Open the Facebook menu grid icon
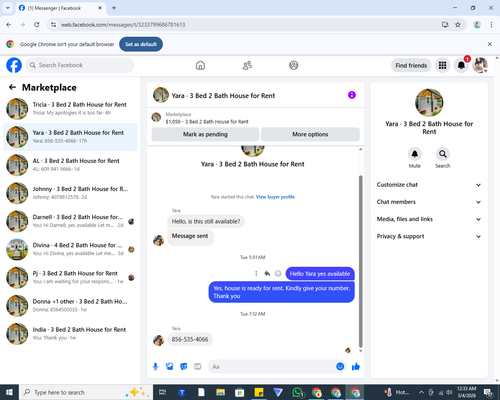 (442, 65)
